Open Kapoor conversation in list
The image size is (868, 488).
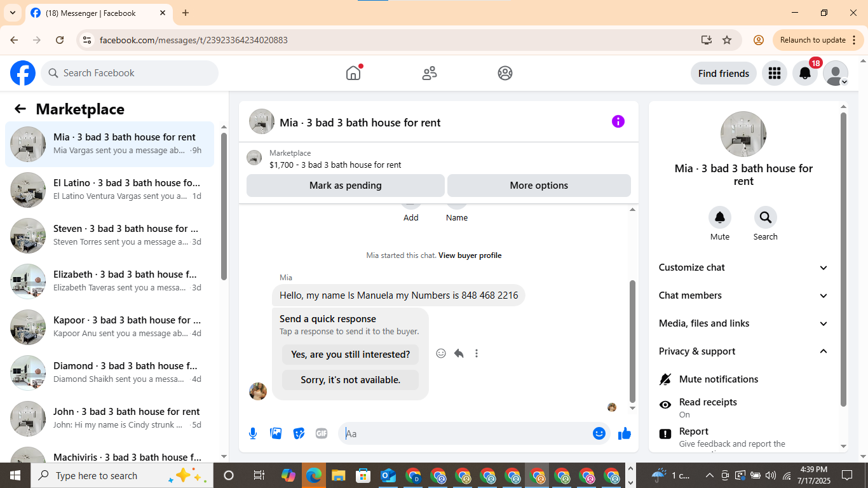pyautogui.click(x=109, y=327)
